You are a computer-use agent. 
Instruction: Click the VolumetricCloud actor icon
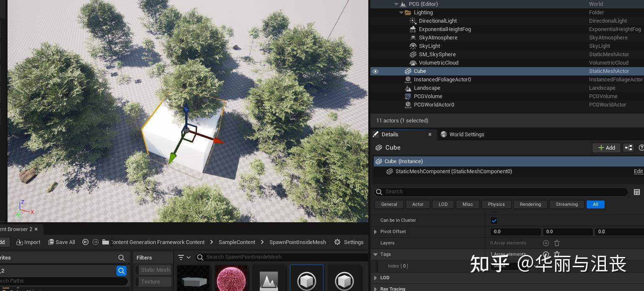[x=412, y=62]
